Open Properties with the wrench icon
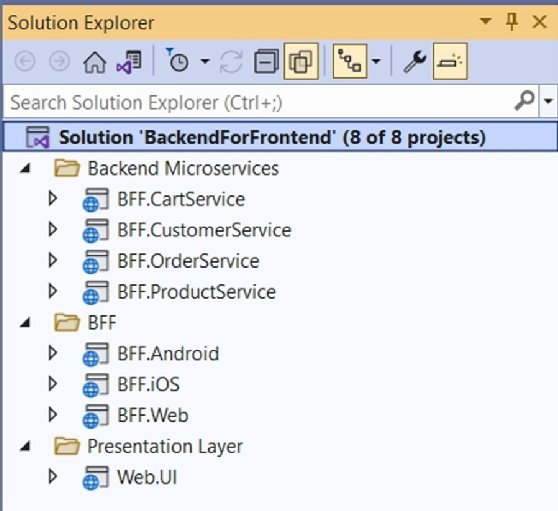The width and height of the screenshot is (558, 511). tap(415, 62)
